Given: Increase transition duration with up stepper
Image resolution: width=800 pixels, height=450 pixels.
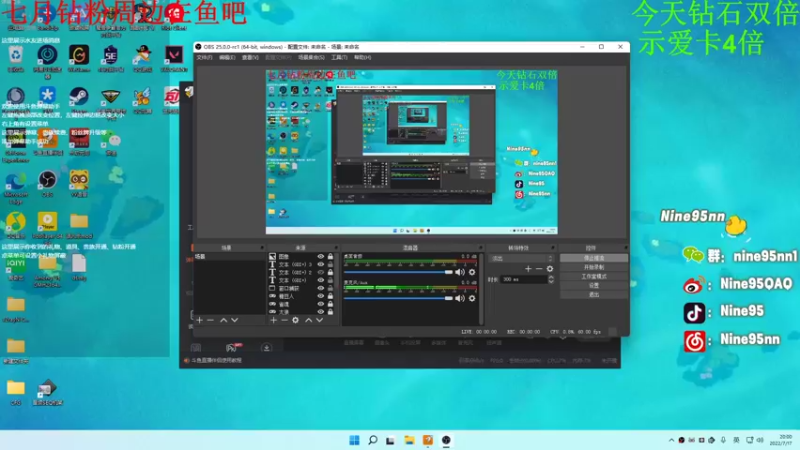Looking at the screenshot, I should 551,278.
